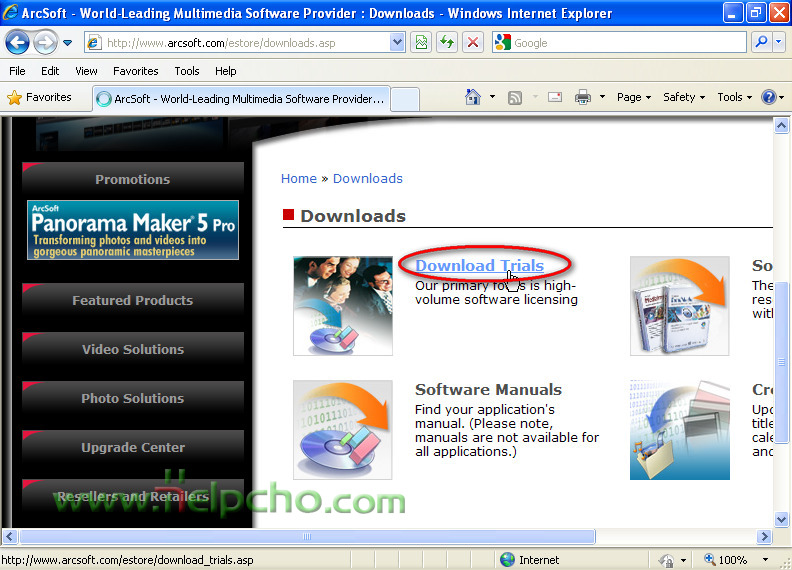Open a new blank tab

(x=405, y=99)
